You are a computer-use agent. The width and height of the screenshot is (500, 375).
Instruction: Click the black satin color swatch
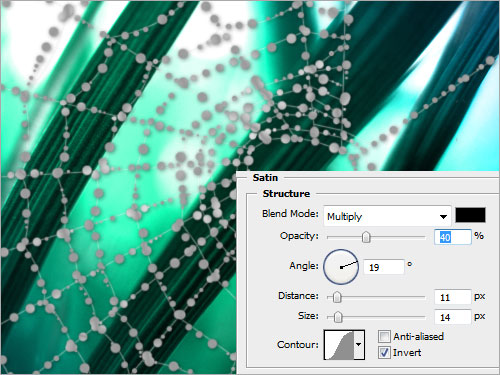[470, 215]
